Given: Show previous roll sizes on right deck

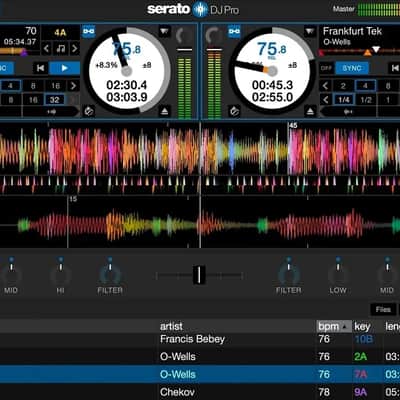Looking at the screenshot, I should (325, 100).
